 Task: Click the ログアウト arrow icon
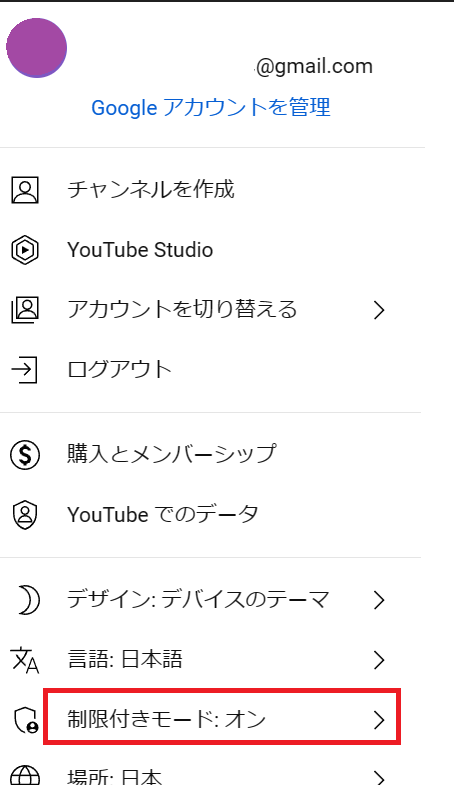point(25,370)
